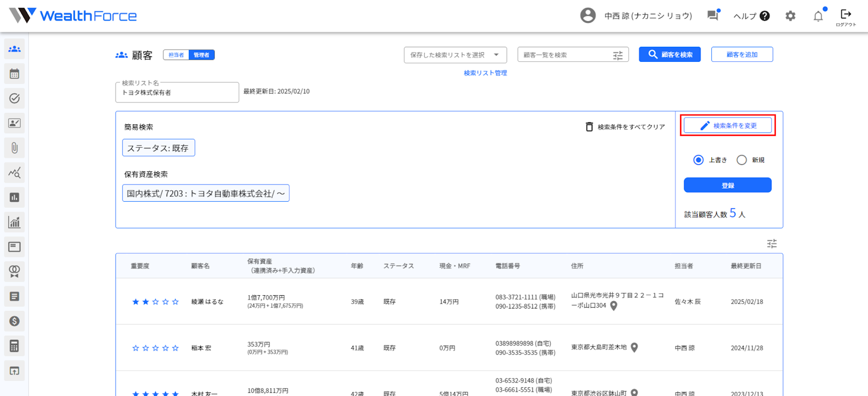This screenshot has width=868, height=396.
Task: Click the 年齢 column header
Action: (357, 266)
